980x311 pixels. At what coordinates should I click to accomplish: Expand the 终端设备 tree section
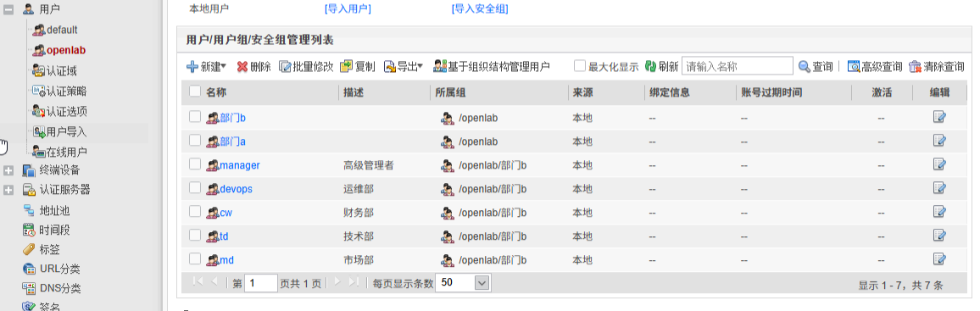[x=8, y=170]
